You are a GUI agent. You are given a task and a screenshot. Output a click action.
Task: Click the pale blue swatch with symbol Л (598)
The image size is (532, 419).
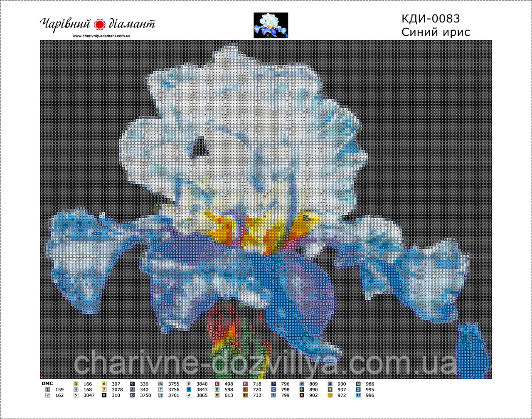[217, 390]
